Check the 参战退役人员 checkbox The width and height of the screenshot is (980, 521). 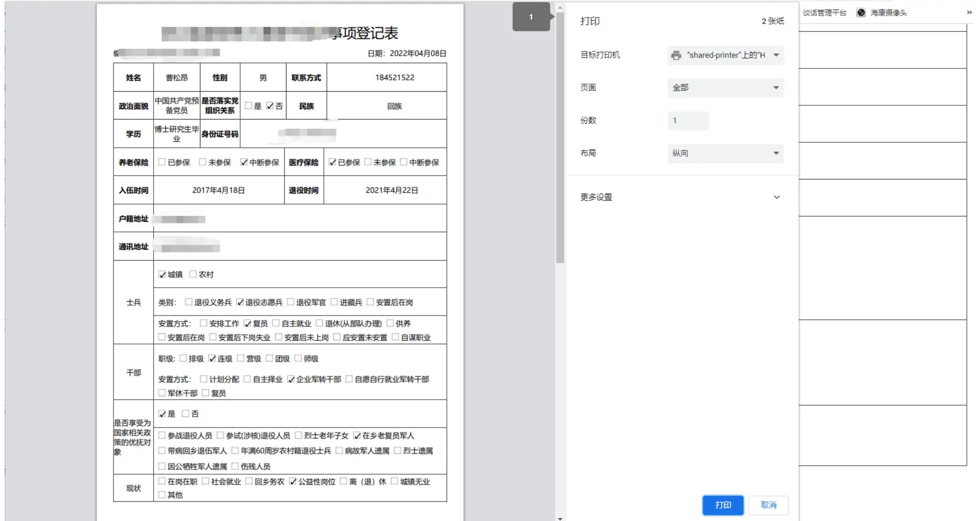coord(162,436)
